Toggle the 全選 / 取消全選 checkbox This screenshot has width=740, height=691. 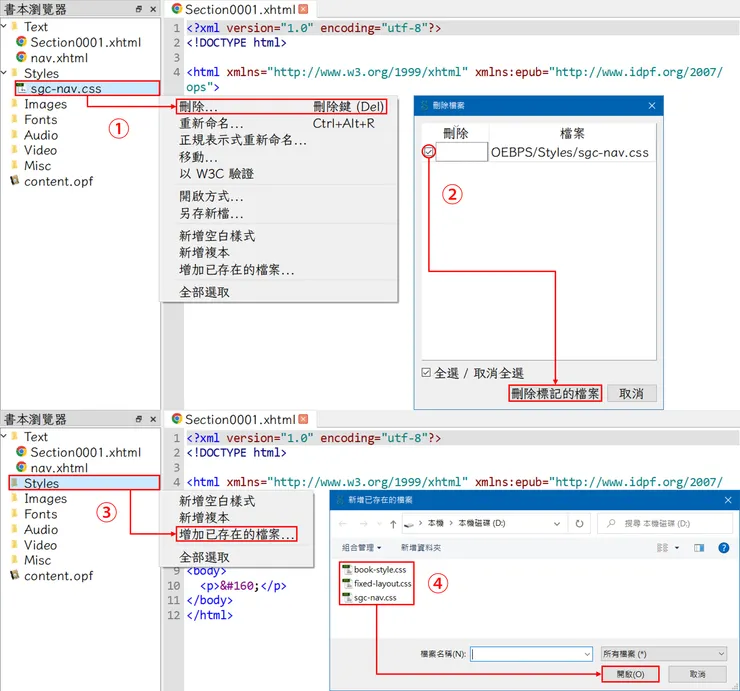click(x=426, y=372)
